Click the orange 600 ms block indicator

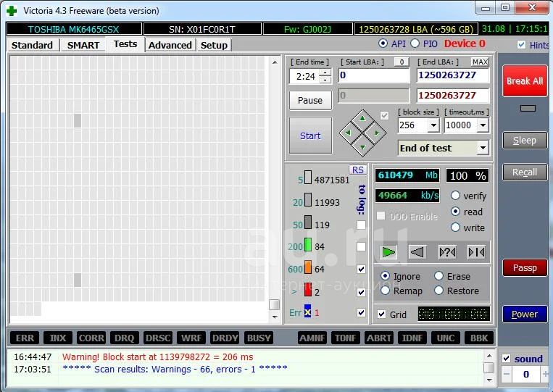click(307, 267)
